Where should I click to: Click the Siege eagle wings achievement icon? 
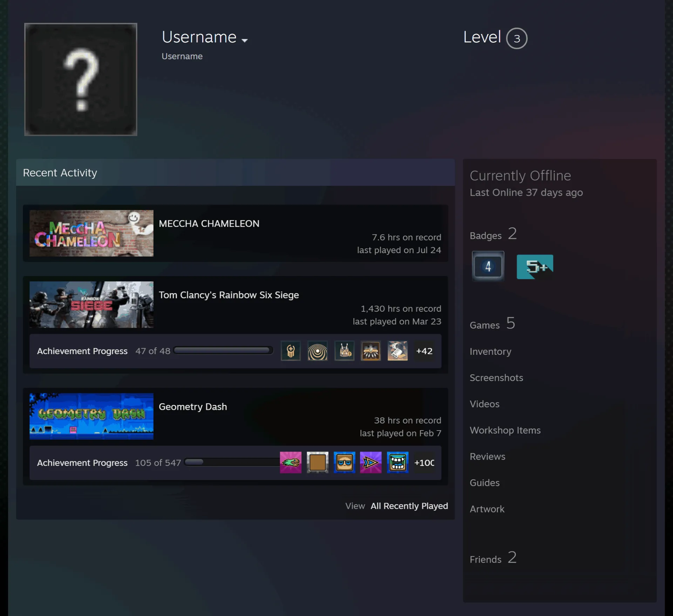[x=371, y=351]
